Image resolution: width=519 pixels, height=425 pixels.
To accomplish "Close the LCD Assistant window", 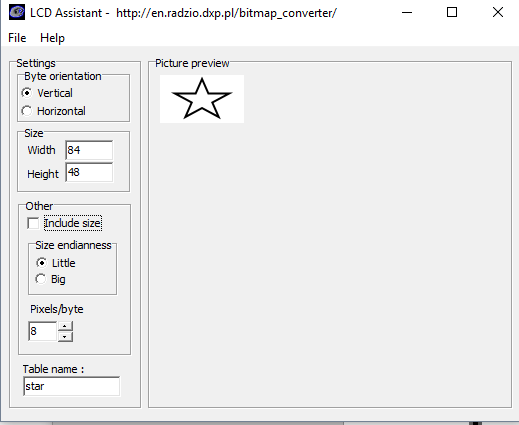I will click(498, 13).
